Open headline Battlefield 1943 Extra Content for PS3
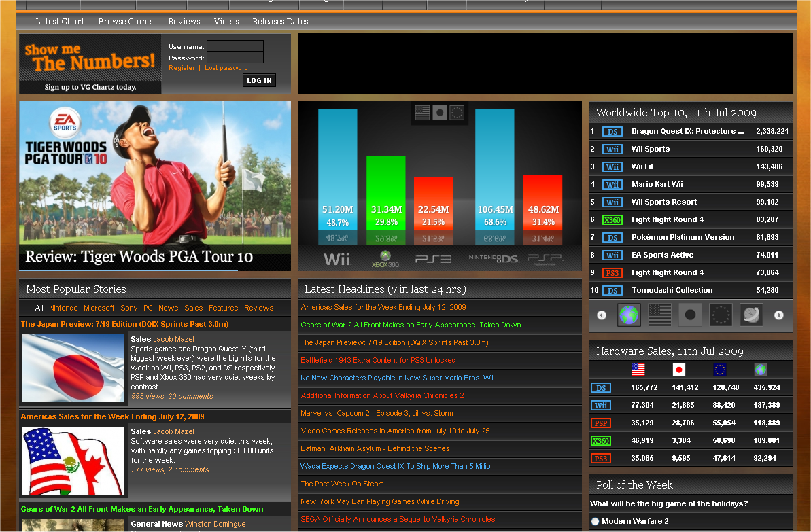This screenshot has width=811, height=532. (x=378, y=360)
